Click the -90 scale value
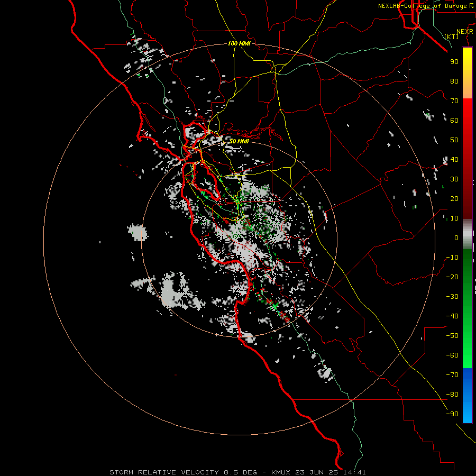The height and width of the screenshot is (476, 476). [452, 414]
